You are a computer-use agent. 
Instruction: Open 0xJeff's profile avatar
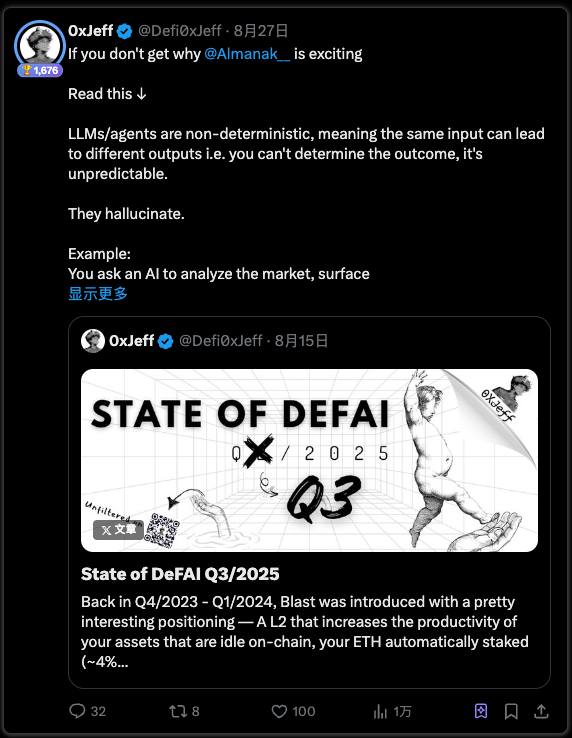point(40,45)
